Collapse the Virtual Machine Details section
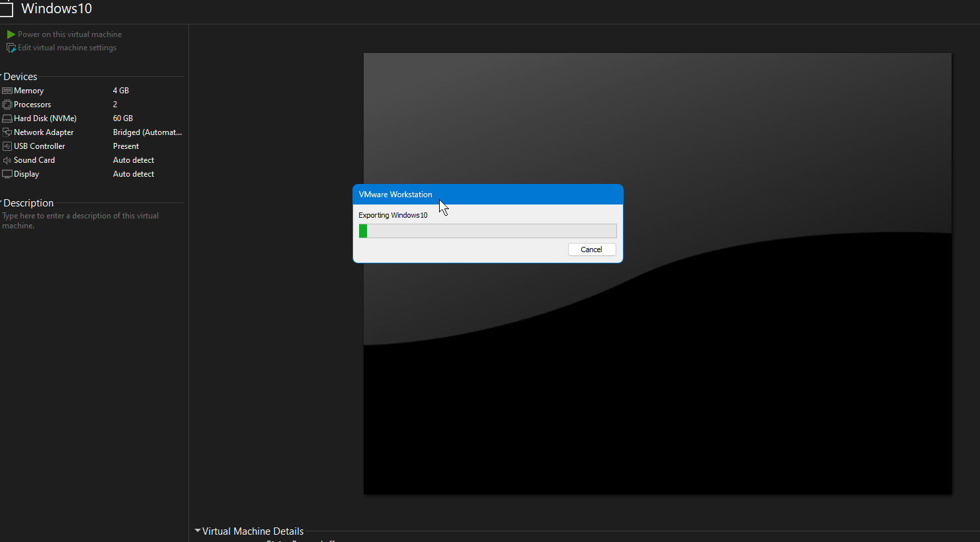Screen dimensions: 980x542 click(x=198, y=531)
